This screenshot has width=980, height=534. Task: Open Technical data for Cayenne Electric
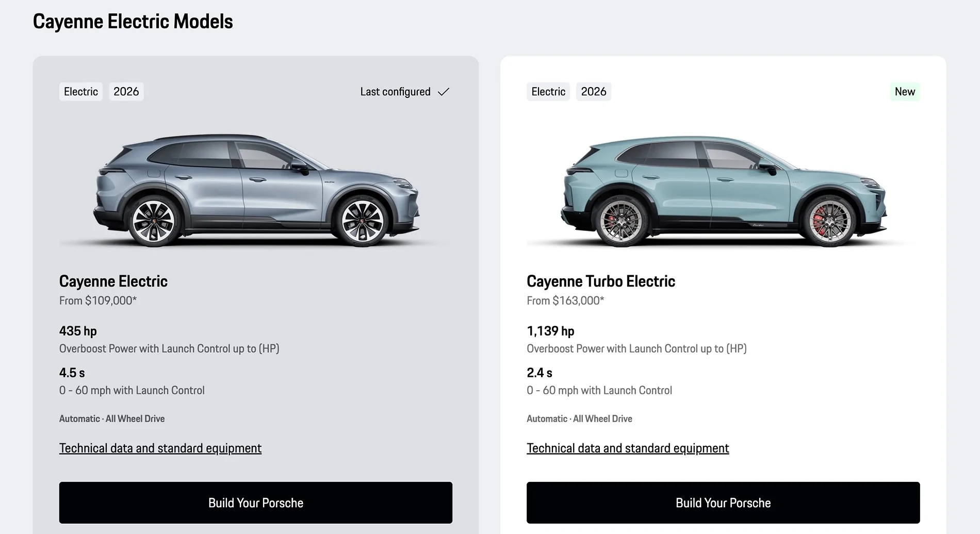(x=160, y=448)
